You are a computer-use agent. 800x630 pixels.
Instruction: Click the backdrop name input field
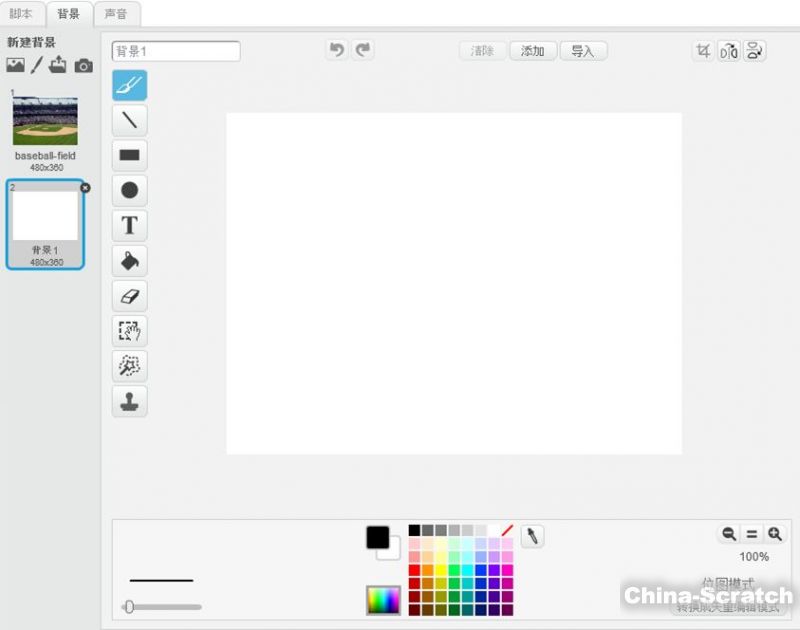pyautogui.click(x=176, y=51)
